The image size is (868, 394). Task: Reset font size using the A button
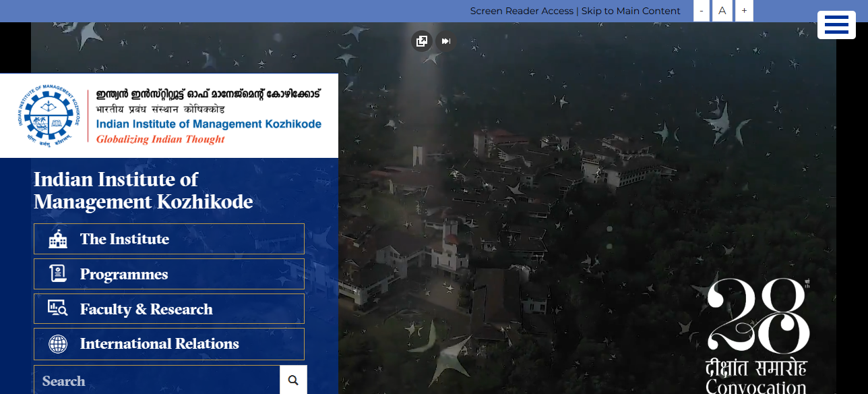pos(722,11)
